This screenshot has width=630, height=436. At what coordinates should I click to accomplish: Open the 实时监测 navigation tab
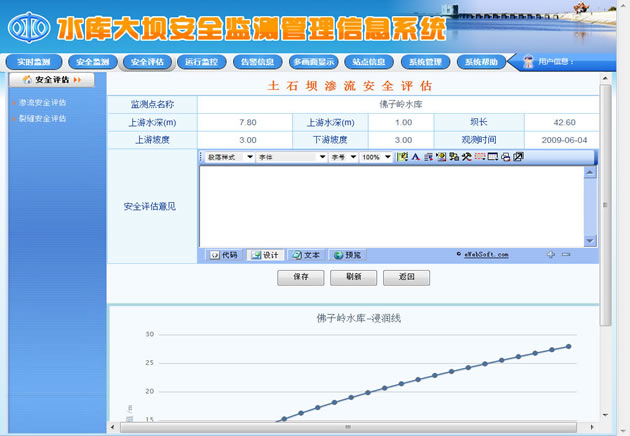point(34,62)
